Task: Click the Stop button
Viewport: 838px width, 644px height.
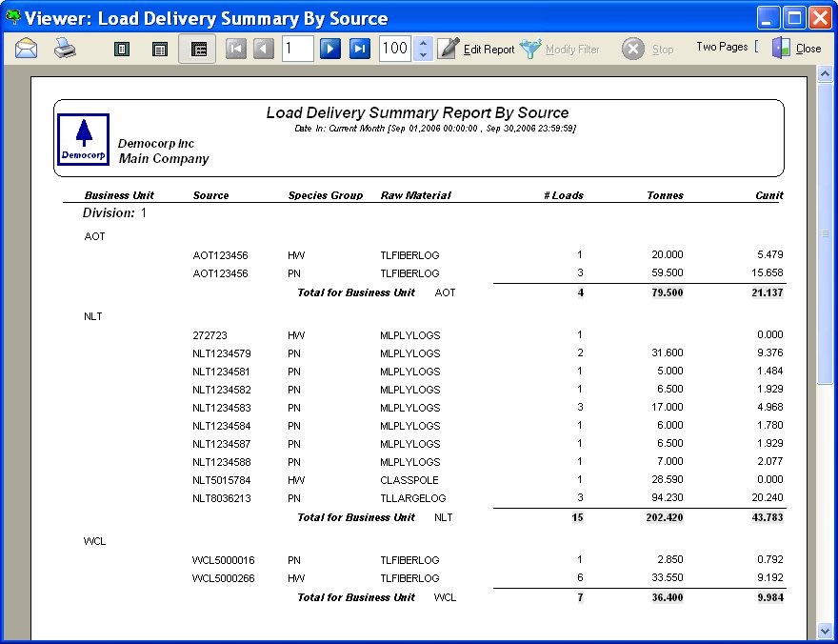Action: coord(648,49)
